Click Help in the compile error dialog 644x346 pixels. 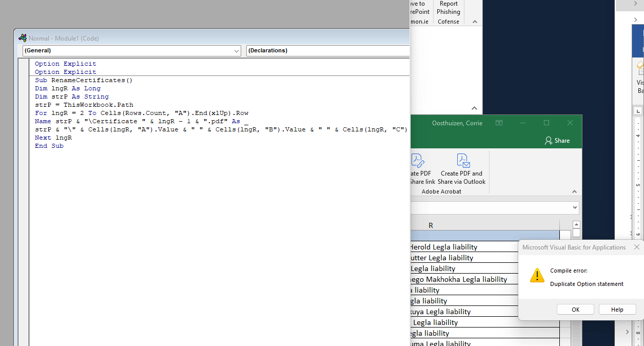pos(617,310)
